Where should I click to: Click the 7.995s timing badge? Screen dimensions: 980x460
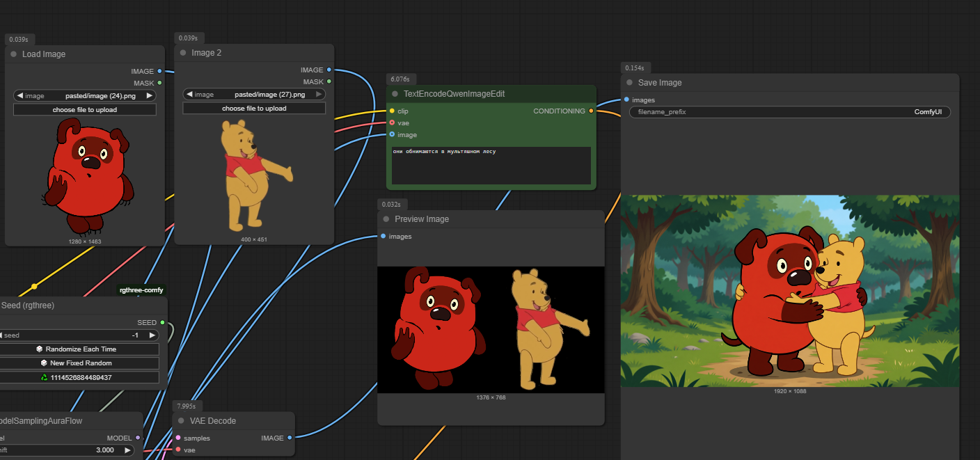187,406
